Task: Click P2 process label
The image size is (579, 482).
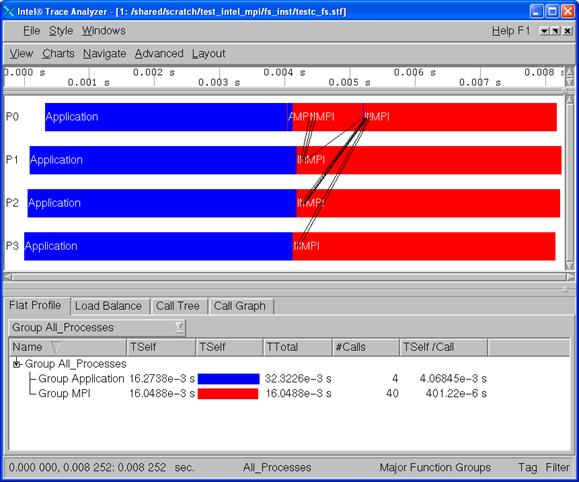Action: [12, 203]
